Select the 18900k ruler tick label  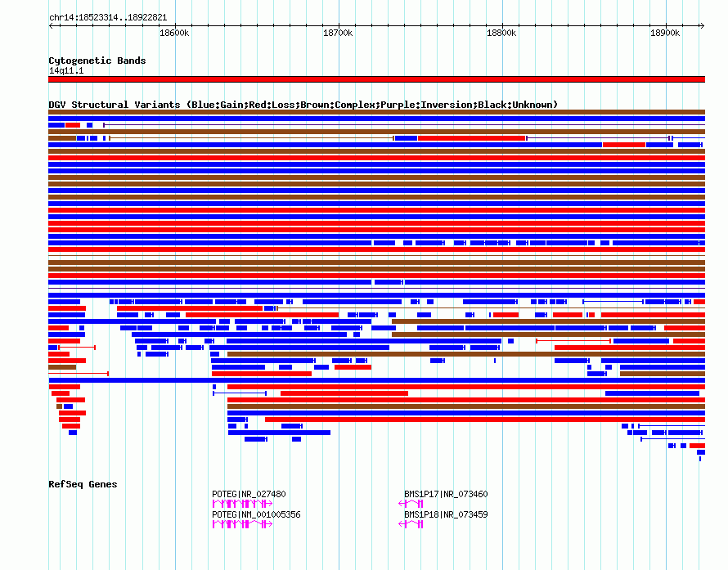click(665, 33)
